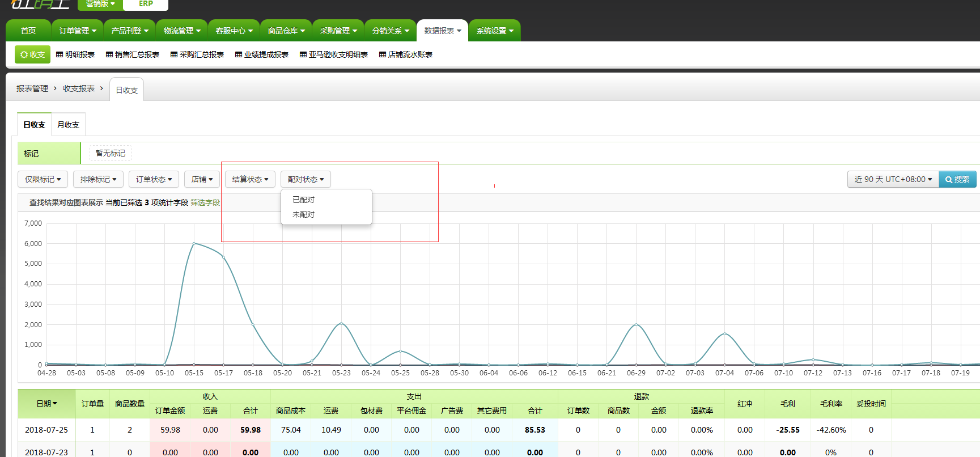Screen dimensions: 980x457
Task: Open the 近 90 天 date range dropdown
Action: click(893, 179)
